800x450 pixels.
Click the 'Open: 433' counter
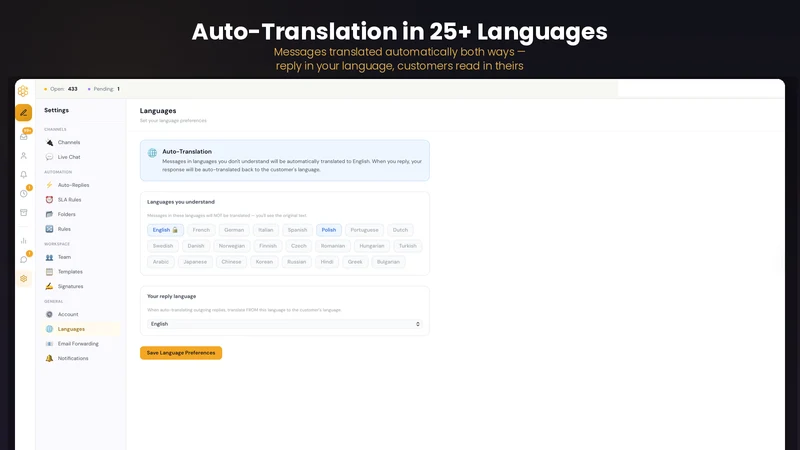(61, 89)
